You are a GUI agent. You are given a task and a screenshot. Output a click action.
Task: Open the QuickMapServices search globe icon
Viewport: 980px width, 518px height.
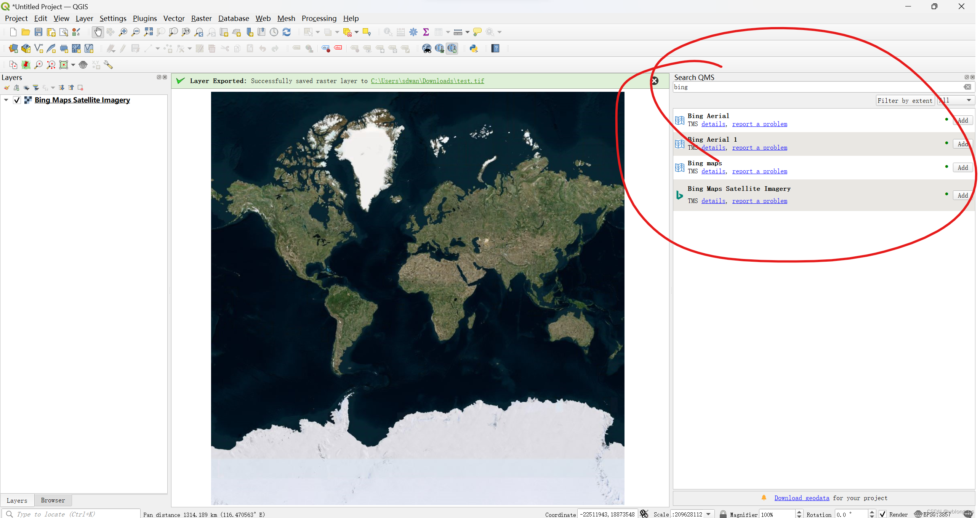click(452, 48)
